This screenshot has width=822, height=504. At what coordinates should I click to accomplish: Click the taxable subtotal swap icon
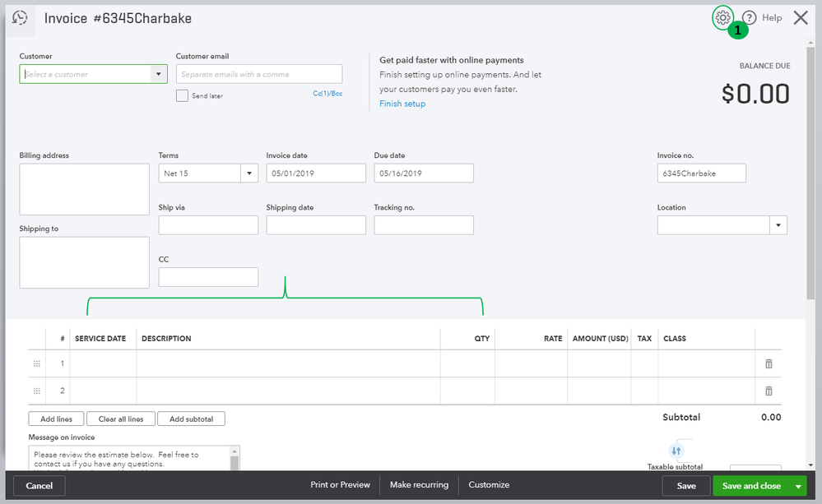(676, 451)
